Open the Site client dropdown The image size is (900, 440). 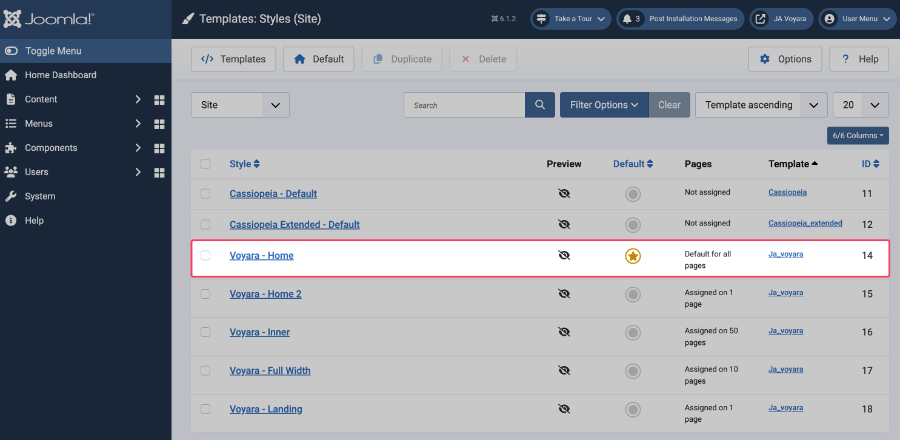click(240, 105)
